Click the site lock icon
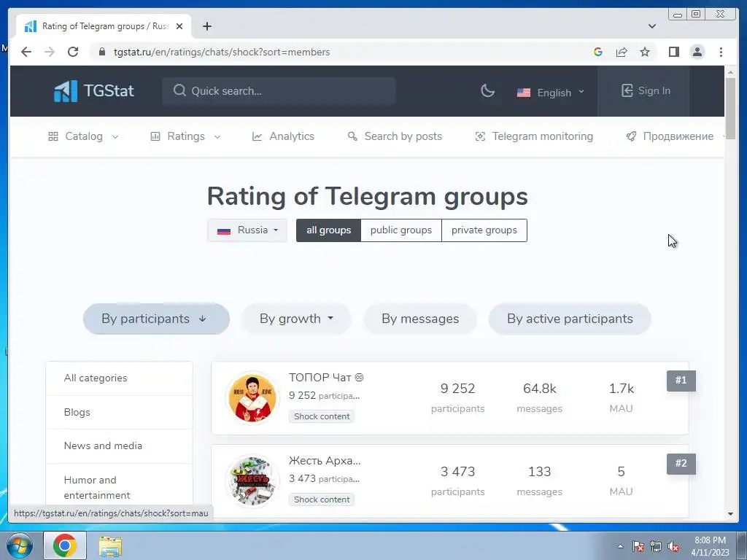Screen dimensions: 747x560 pyautogui.click(x=101, y=52)
